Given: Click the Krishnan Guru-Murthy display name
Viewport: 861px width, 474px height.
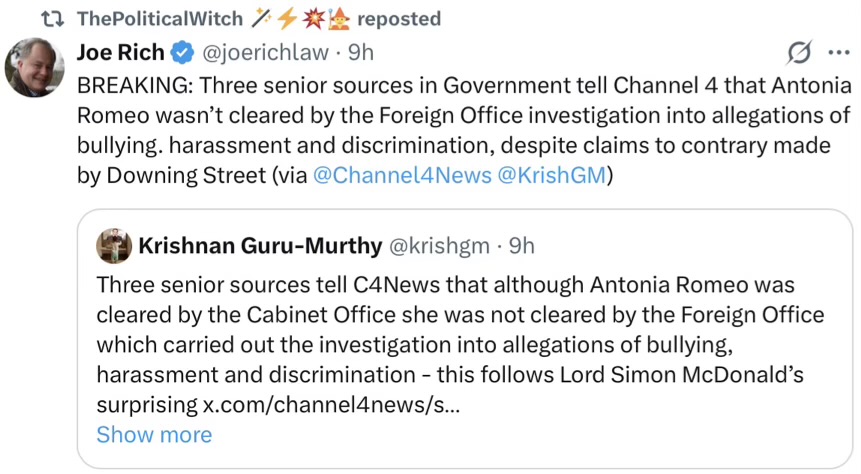Looking at the screenshot, I should [260, 245].
